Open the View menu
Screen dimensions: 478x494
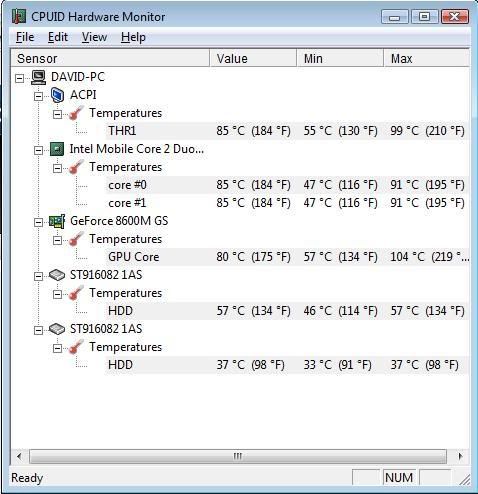pos(94,37)
